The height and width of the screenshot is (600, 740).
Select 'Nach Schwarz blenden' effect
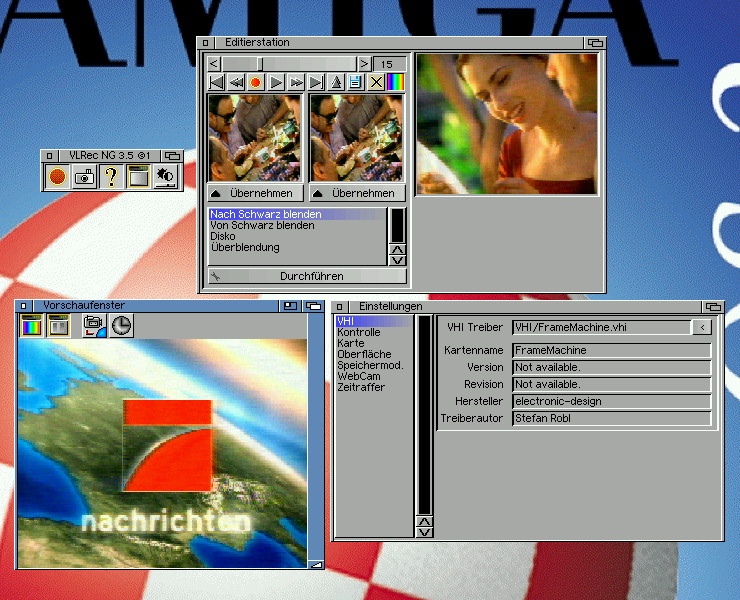[297, 214]
